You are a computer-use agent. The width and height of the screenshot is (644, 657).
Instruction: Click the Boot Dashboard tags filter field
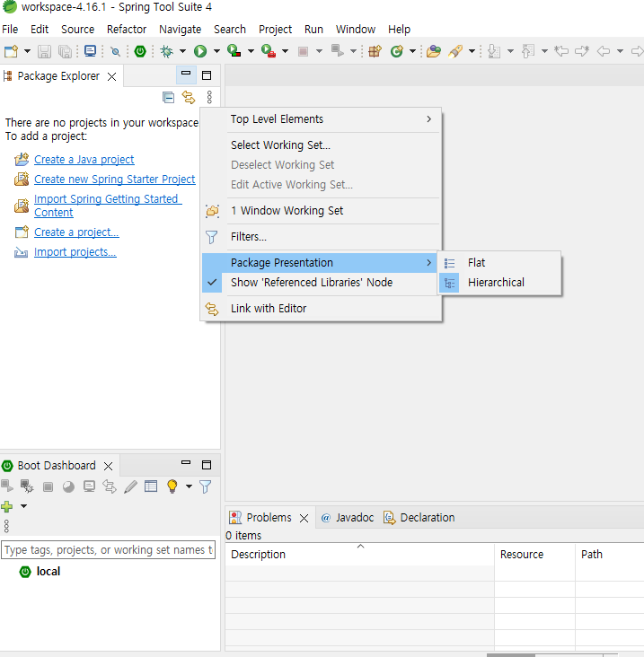(108, 549)
